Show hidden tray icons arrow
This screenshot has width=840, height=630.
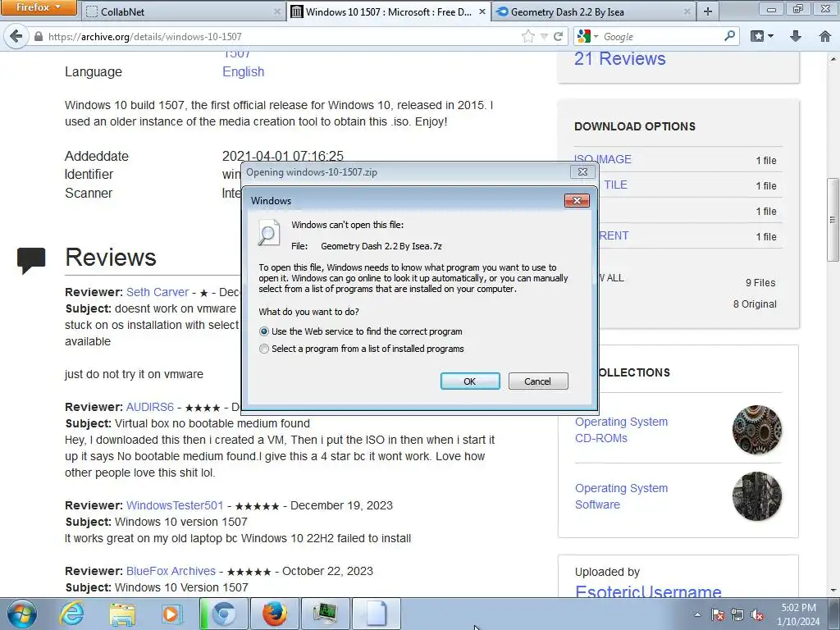[697, 614]
